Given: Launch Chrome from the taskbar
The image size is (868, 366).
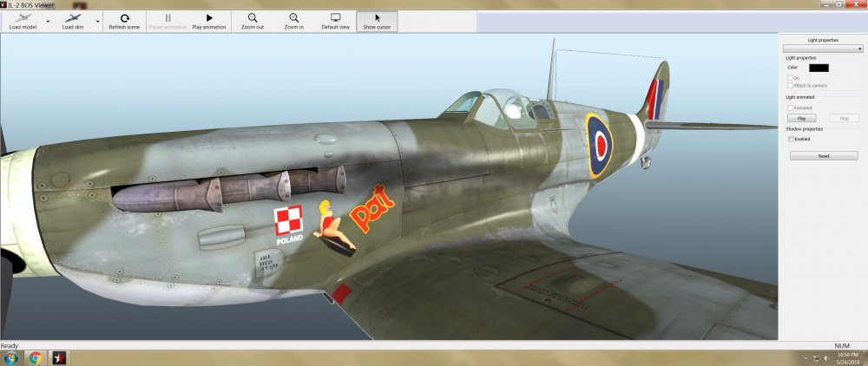Looking at the screenshot, I should point(35,357).
